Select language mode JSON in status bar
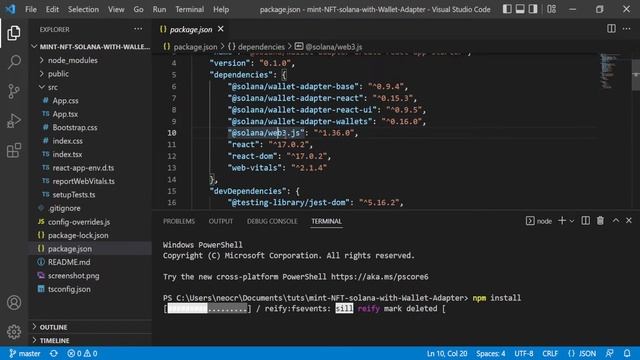Viewport: 640px width, 360px height. (x=582, y=353)
